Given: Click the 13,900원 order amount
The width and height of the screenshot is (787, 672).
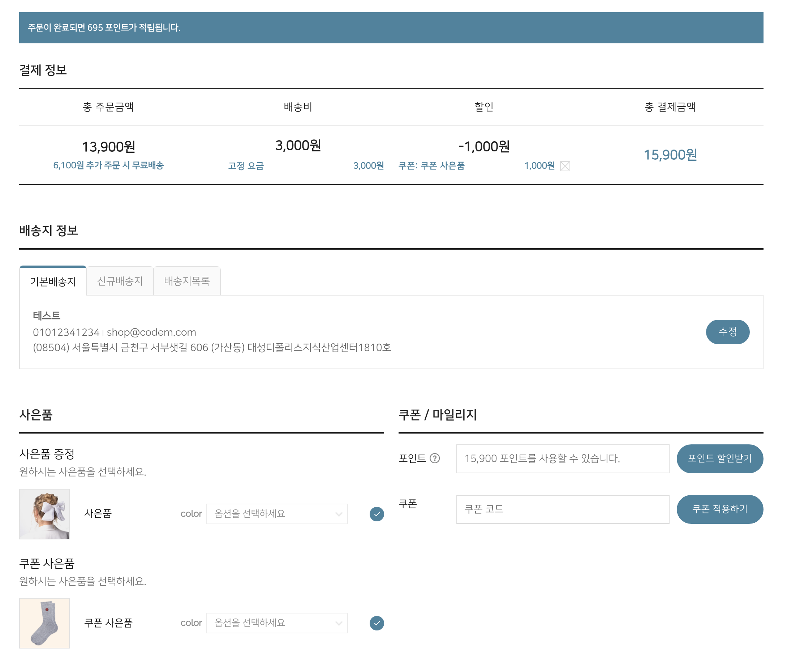Looking at the screenshot, I should 108,147.
